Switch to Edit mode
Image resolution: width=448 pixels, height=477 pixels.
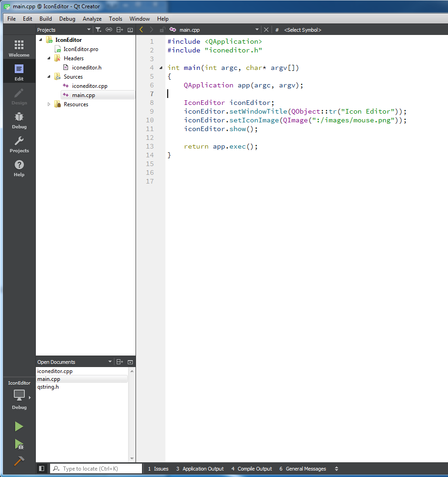point(19,72)
